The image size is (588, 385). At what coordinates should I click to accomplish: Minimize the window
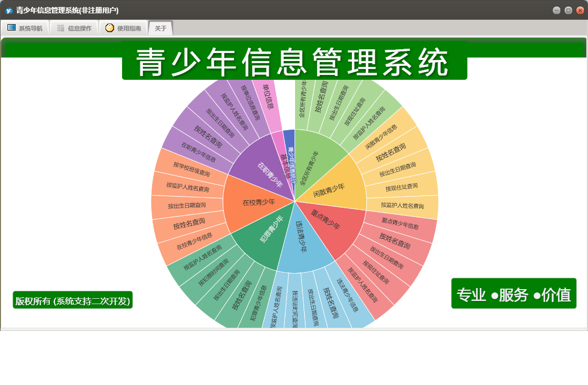(556, 10)
